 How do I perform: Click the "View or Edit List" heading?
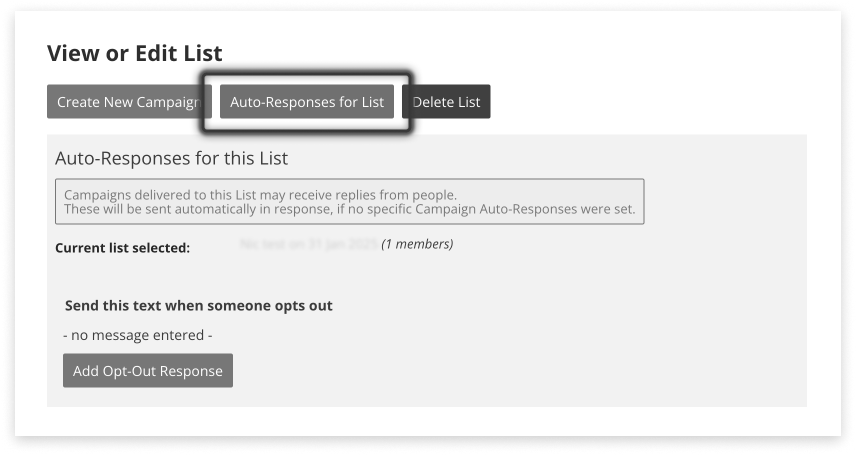(134, 54)
